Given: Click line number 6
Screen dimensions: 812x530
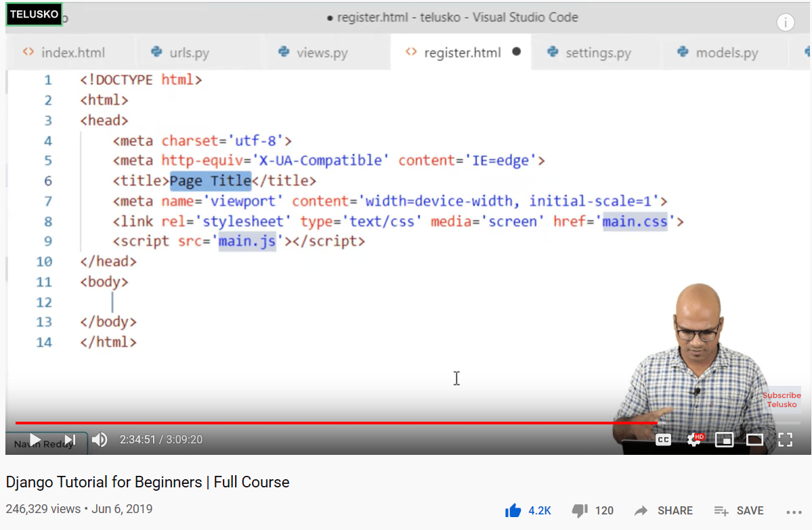Looking at the screenshot, I should coord(48,181).
